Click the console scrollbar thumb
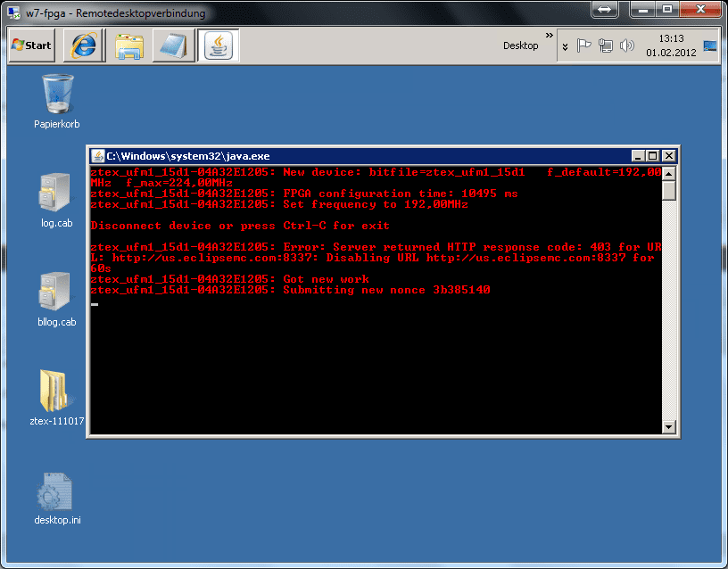 pyautogui.click(x=668, y=190)
